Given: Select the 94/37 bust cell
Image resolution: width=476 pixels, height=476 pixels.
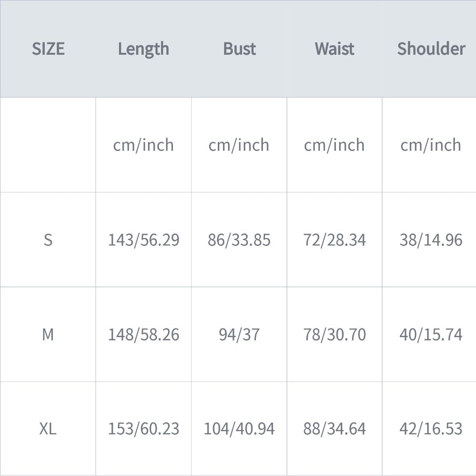Looking at the screenshot, I should pos(239,335).
